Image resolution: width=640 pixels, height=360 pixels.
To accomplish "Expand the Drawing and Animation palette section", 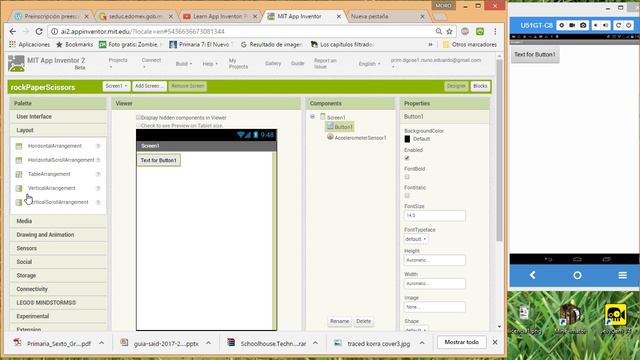I will point(58,235).
